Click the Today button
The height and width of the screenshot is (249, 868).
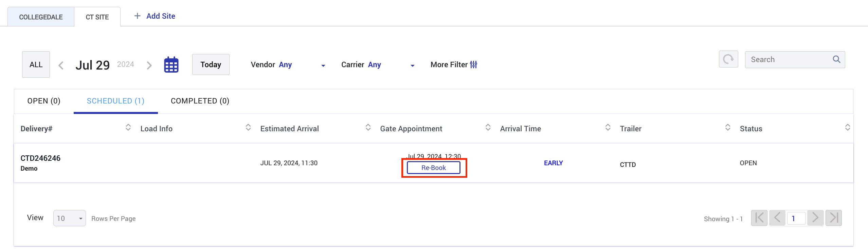coord(211,64)
